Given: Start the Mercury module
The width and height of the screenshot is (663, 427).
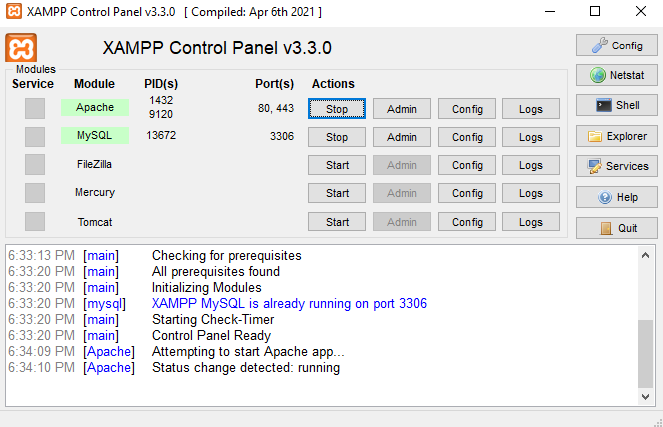Looking at the screenshot, I should click(x=337, y=193).
